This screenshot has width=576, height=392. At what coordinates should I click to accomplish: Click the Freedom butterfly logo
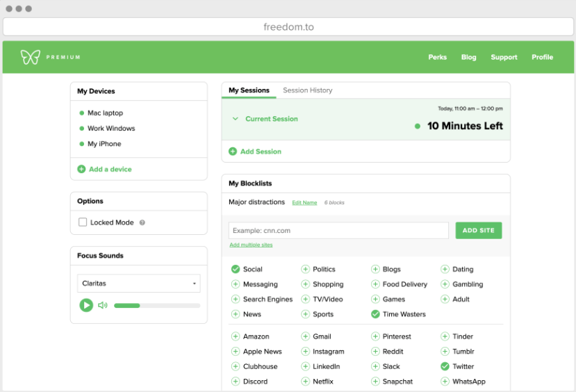(31, 57)
